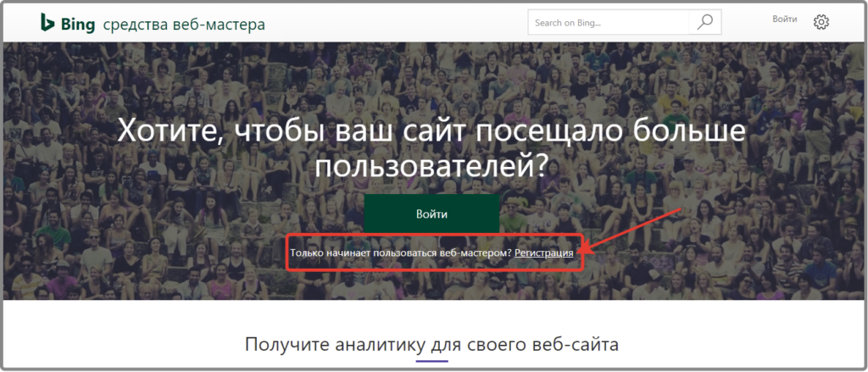The width and height of the screenshot is (868, 372).
Task: Click the "Bing" wordmark text
Action: 77,24
